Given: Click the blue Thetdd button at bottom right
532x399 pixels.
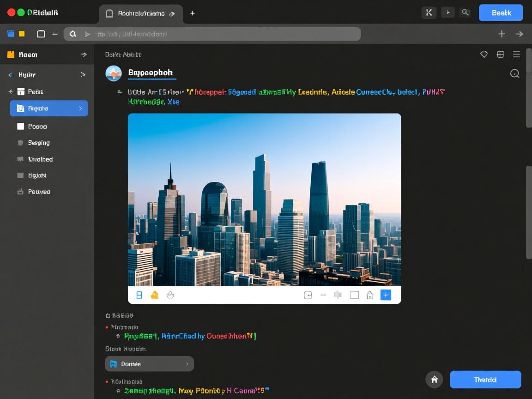Looking at the screenshot, I should 485,380.
